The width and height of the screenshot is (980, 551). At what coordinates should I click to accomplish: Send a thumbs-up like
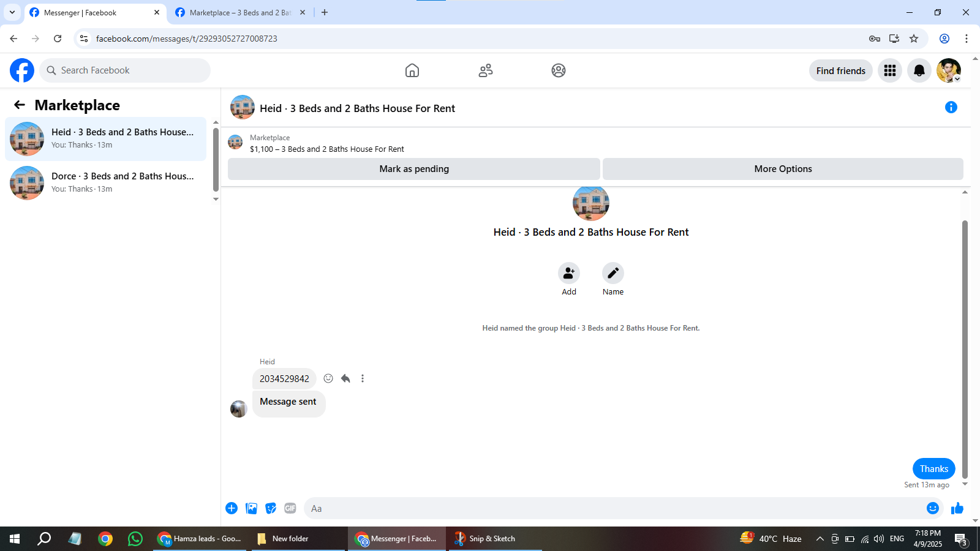[957, 508]
